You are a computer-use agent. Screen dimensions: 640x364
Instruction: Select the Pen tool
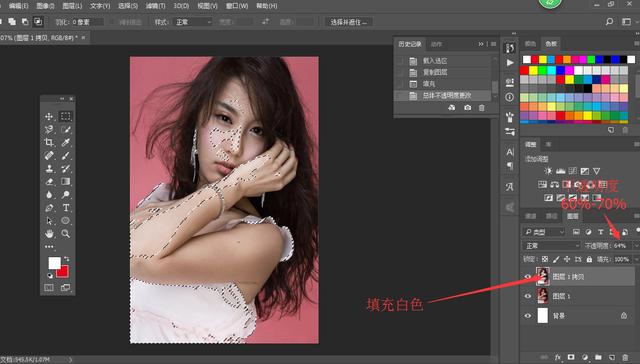point(49,208)
